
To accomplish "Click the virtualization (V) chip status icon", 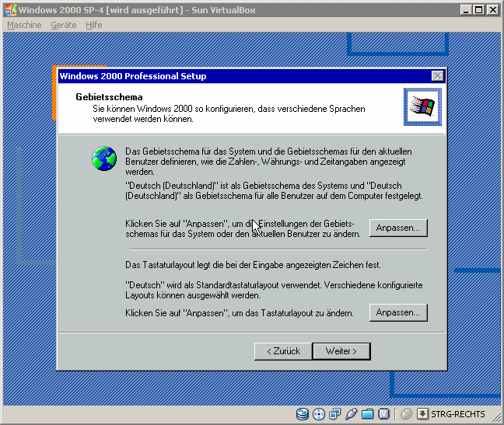I will [x=383, y=414].
